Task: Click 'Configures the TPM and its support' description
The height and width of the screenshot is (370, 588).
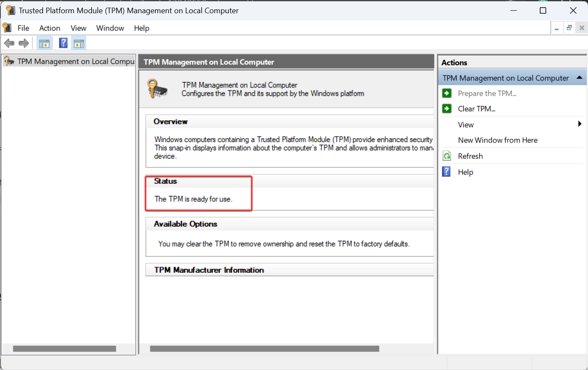Action: pyautogui.click(x=273, y=93)
